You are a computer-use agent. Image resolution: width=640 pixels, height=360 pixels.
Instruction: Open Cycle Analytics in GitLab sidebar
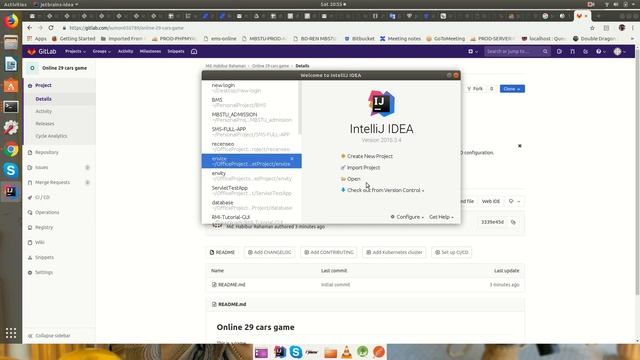[51, 136]
